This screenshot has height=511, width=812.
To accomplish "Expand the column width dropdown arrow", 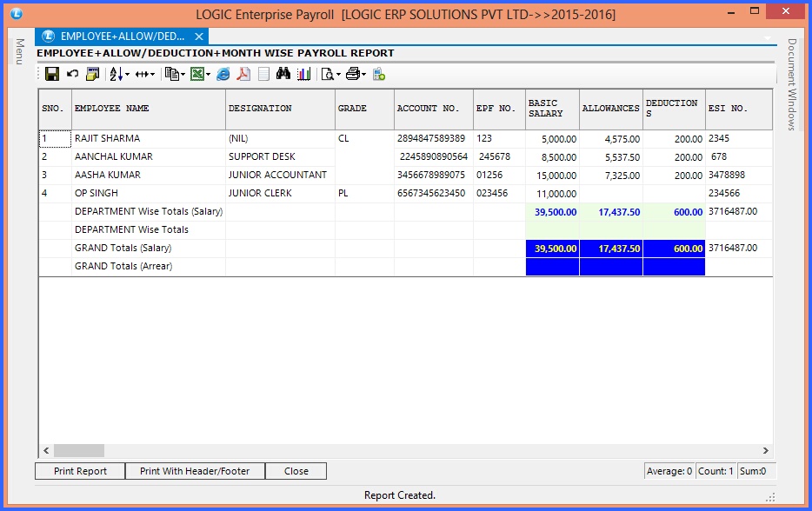I will (x=153, y=75).
